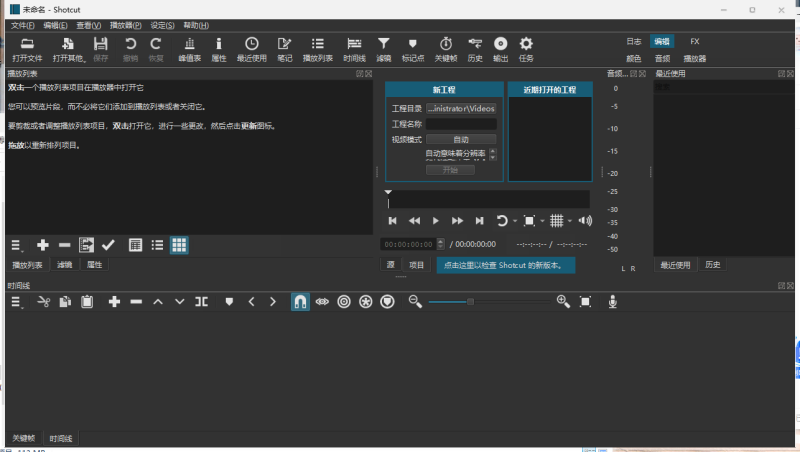Screen dimensions: 800x452
Task: Open the playlist hamburger menu
Action: click(x=17, y=245)
